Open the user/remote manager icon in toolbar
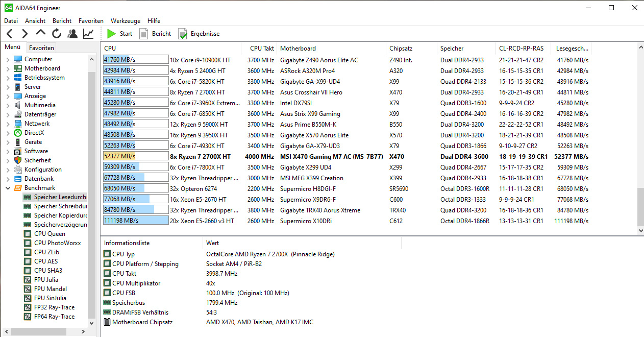This screenshot has height=337, width=644. [72, 34]
